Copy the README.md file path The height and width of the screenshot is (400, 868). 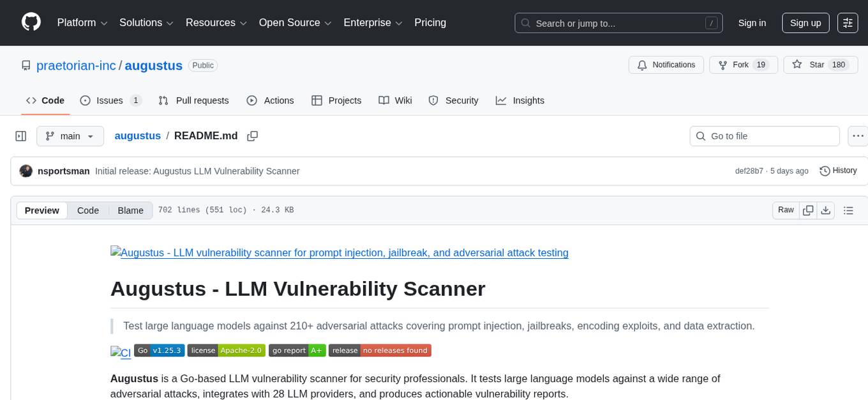[252, 136]
